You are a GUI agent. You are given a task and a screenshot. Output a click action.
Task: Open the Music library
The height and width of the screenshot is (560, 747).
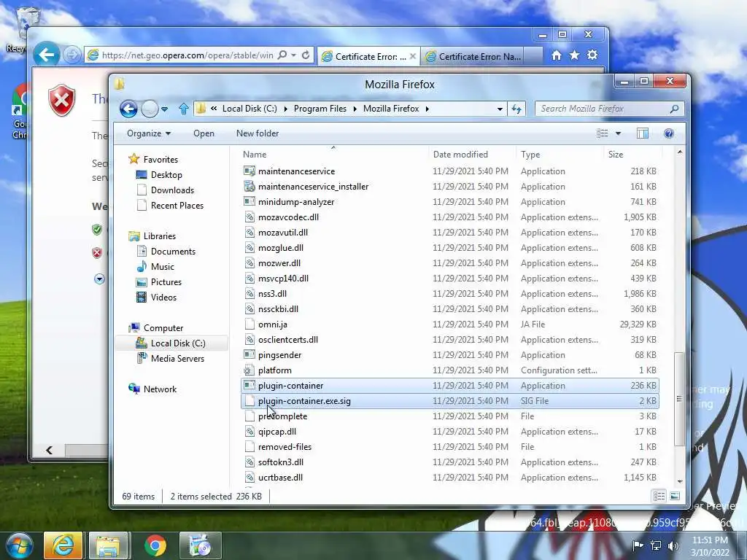coord(163,267)
